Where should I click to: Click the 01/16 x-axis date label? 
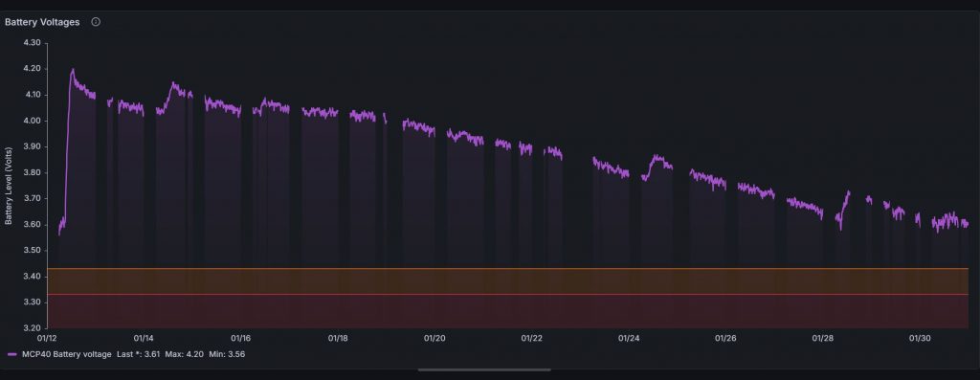[x=240, y=338]
